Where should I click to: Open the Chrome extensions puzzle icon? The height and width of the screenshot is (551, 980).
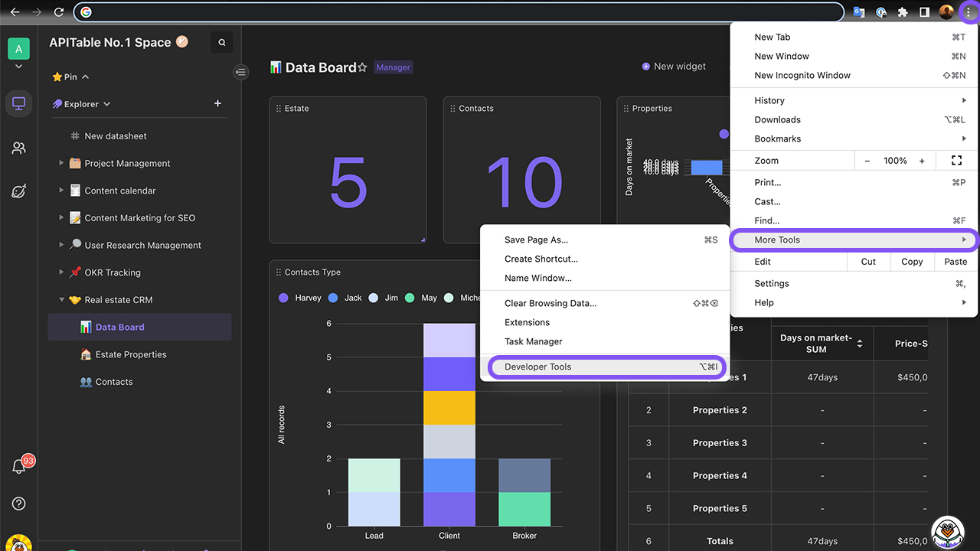point(903,12)
